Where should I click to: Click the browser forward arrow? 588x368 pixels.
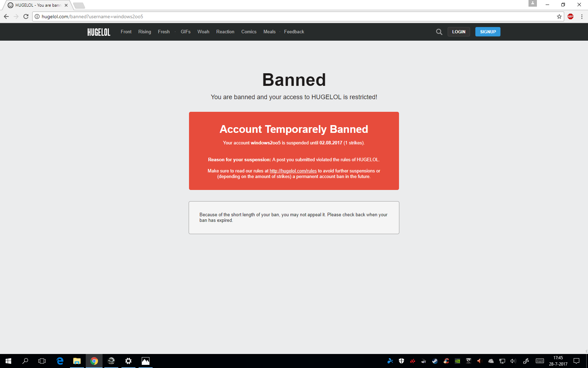coord(16,16)
